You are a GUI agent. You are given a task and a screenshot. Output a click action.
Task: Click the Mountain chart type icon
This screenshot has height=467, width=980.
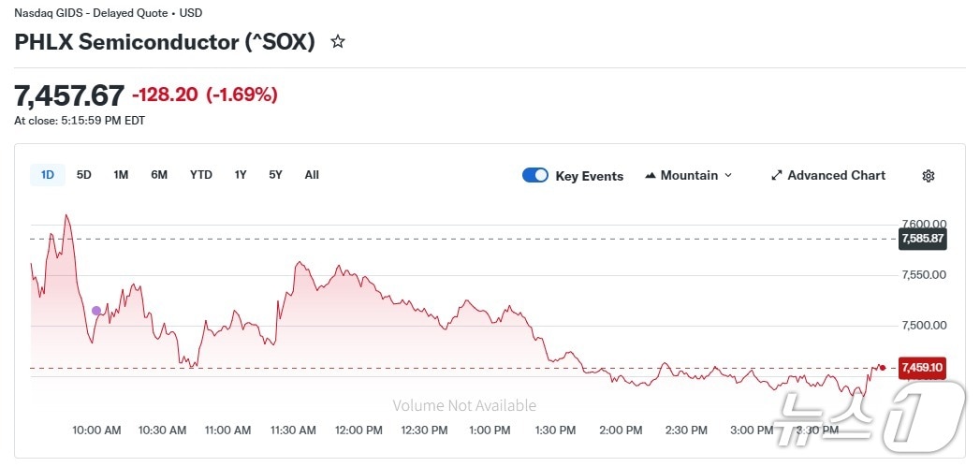651,176
